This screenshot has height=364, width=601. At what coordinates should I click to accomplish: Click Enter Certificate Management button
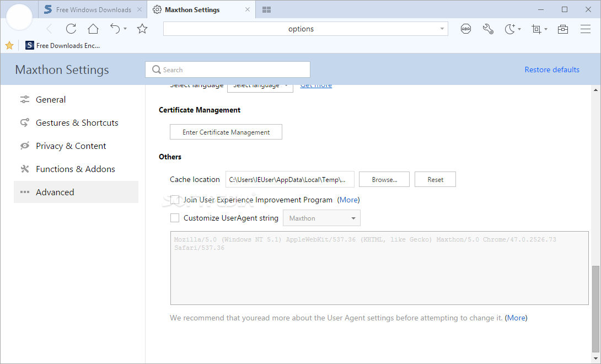coord(226,132)
